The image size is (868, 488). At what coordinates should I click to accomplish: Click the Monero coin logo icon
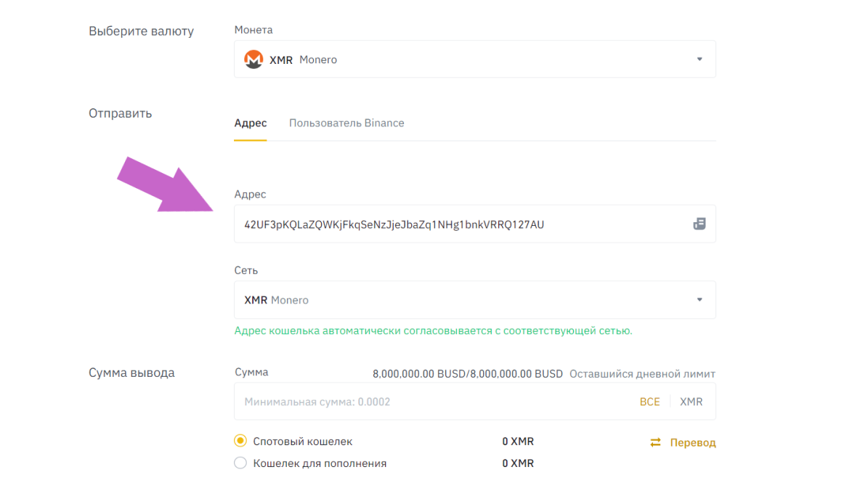tap(253, 60)
